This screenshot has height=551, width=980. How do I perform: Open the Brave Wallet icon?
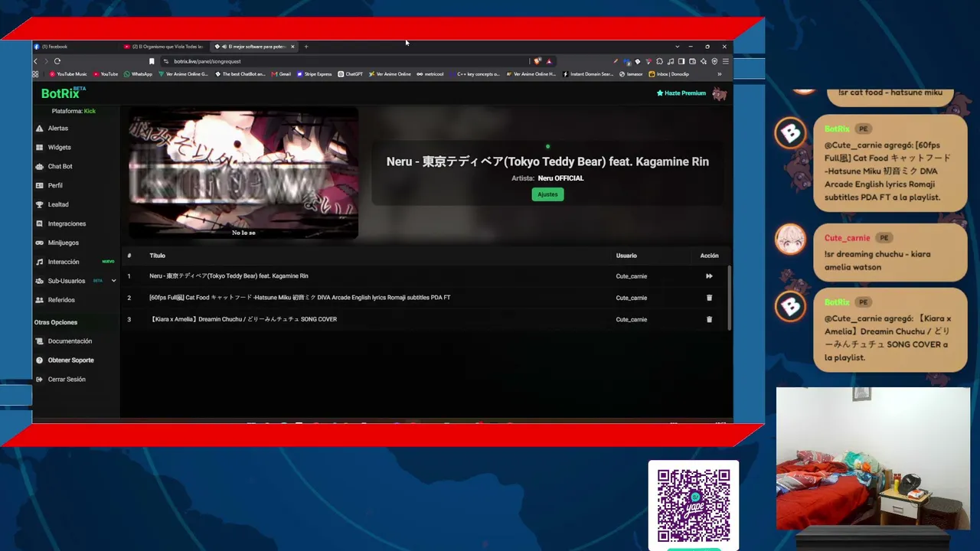(x=692, y=61)
